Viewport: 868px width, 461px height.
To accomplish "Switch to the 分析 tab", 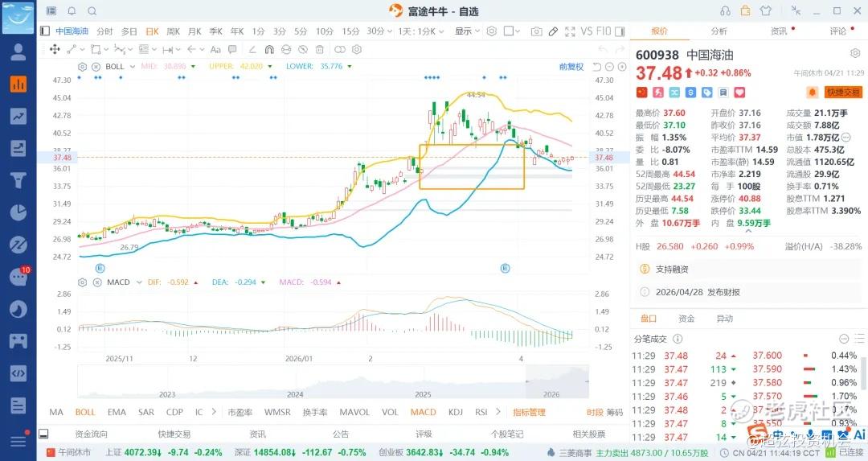I will pyautogui.click(x=719, y=31).
